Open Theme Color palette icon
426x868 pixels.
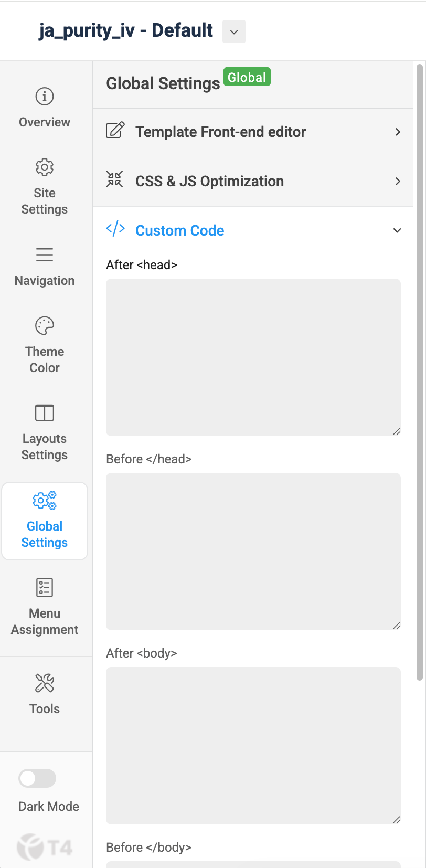(x=45, y=326)
